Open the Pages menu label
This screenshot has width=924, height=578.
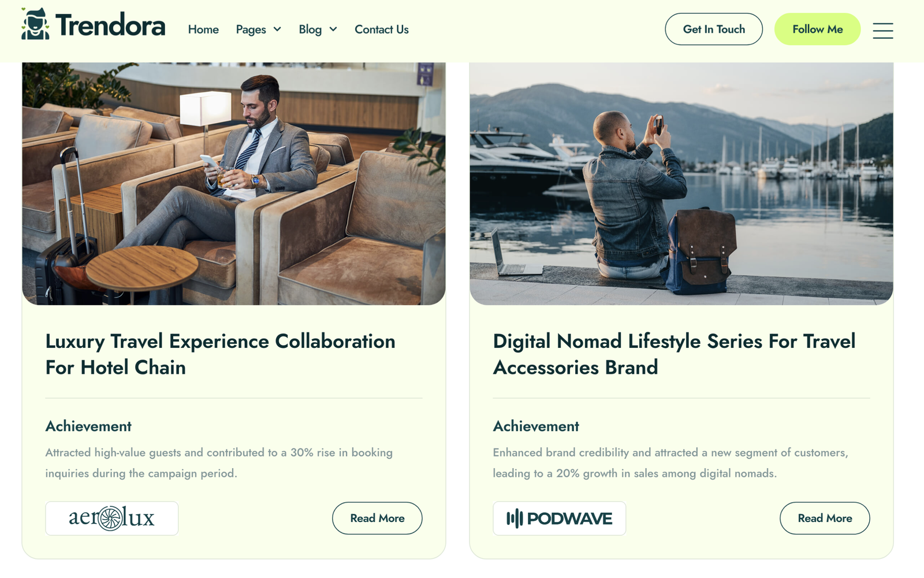pos(251,29)
